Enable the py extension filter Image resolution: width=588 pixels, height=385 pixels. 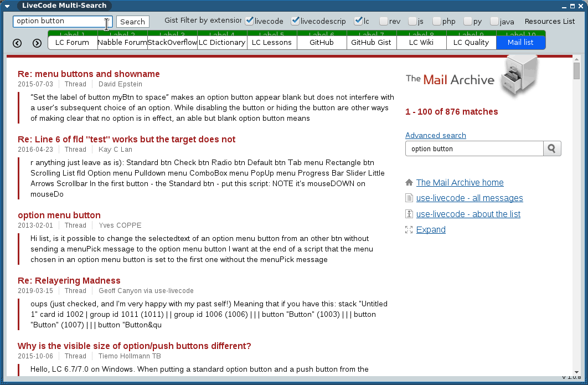click(468, 22)
